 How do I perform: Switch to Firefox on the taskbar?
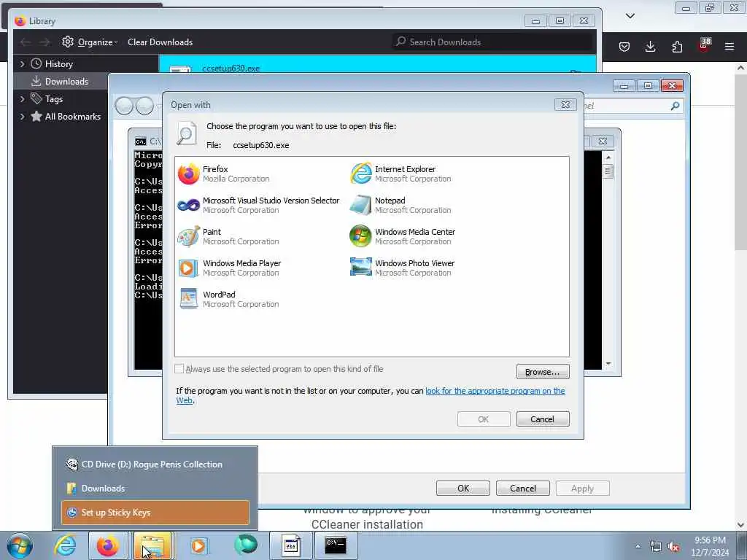[x=108, y=545]
